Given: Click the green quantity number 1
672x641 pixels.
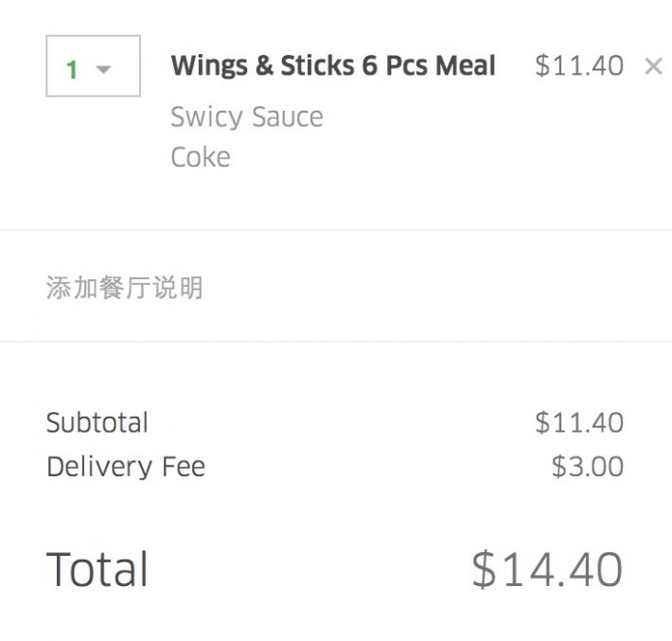Looking at the screenshot, I should pos(72,69).
